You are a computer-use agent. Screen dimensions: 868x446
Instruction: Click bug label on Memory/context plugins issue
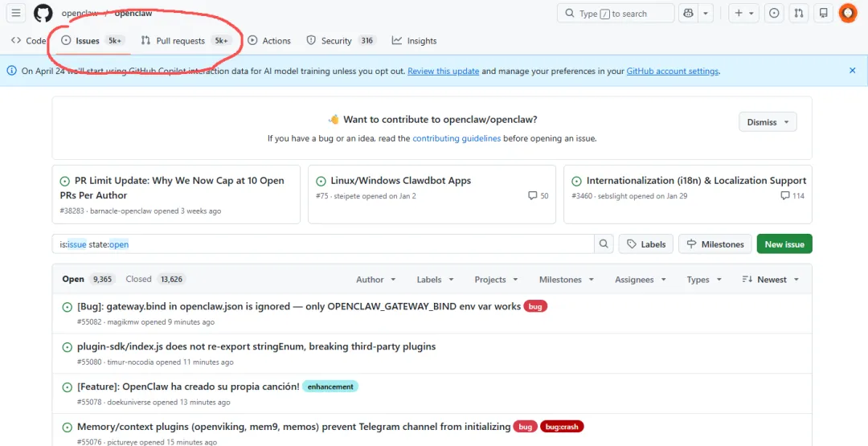pyautogui.click(x=526, y=427)
